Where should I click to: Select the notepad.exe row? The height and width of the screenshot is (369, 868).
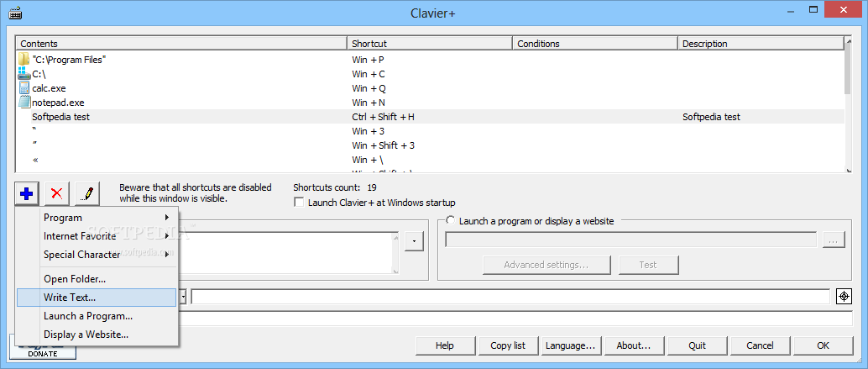(430, 103)
